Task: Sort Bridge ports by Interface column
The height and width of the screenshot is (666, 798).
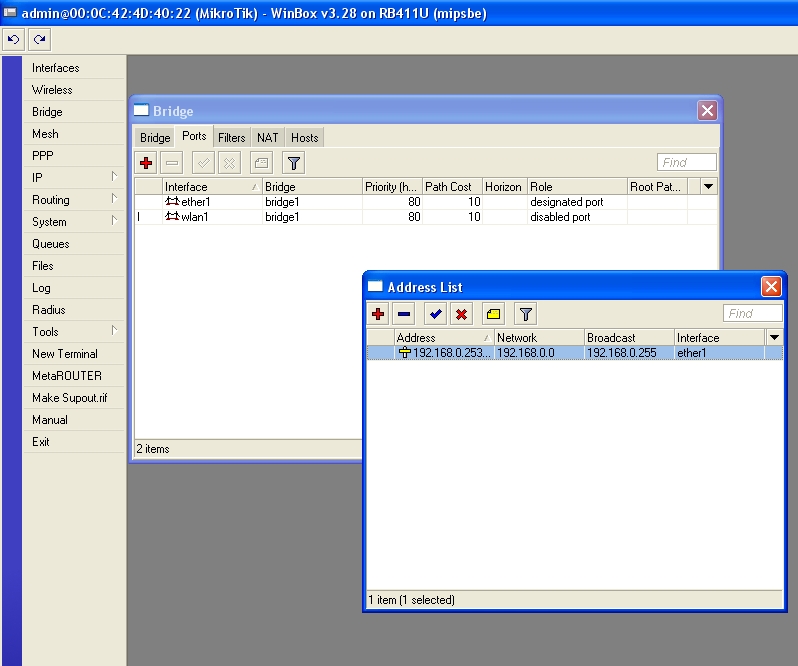Action: pyautogui.click(x=212, y=187)
